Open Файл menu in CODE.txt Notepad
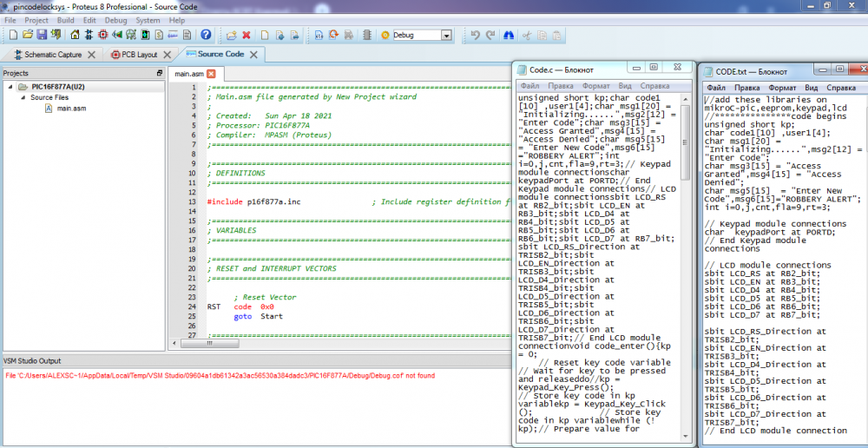Image resolution: width=868 pixels, height=448 pixels. [716, 88]
